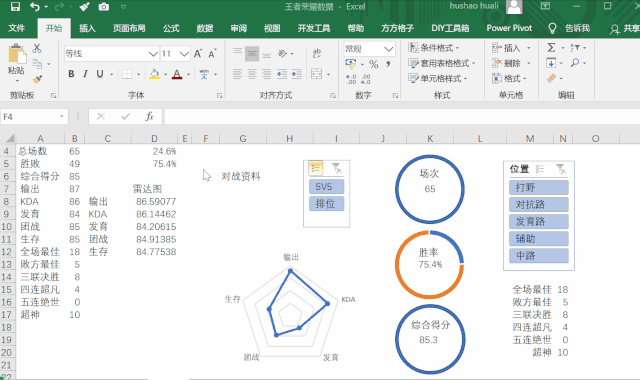Click the Format Painter brush icon
This screenshot has width=640, height=380.
coord(37,79)
